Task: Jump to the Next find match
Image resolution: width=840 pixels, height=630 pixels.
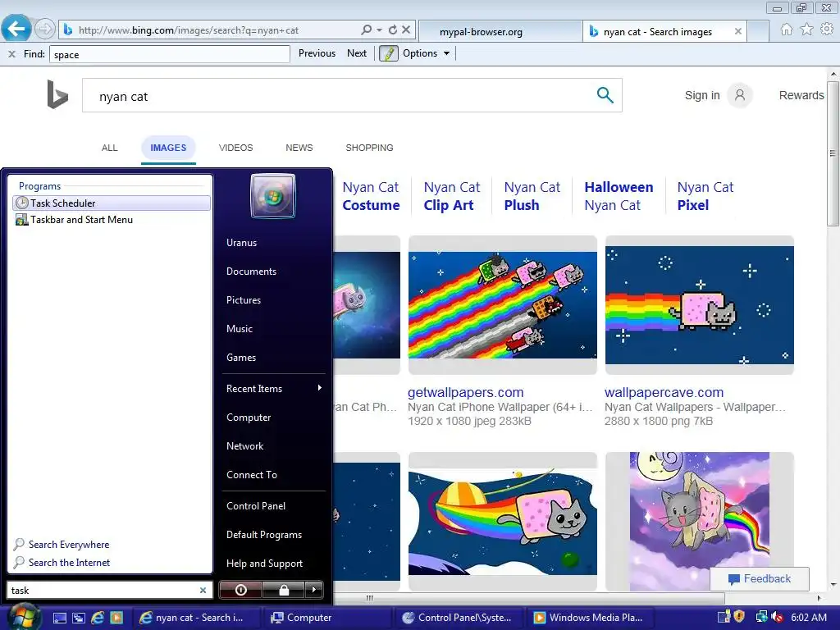Action: [357, 53]
